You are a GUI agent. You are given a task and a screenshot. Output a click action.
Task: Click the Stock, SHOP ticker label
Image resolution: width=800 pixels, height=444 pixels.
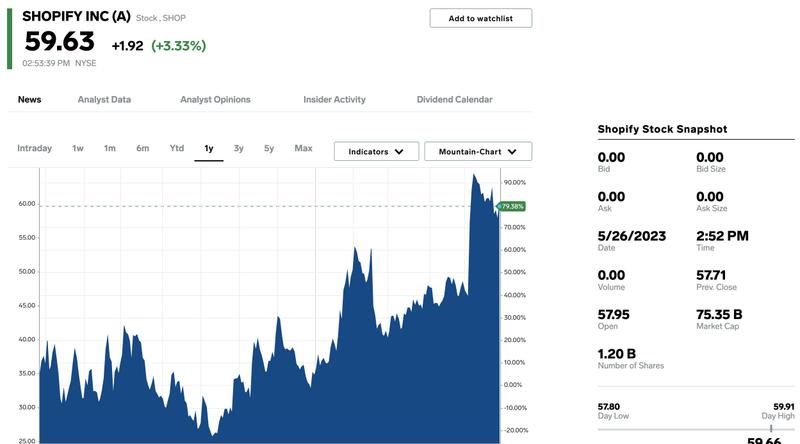161,18
